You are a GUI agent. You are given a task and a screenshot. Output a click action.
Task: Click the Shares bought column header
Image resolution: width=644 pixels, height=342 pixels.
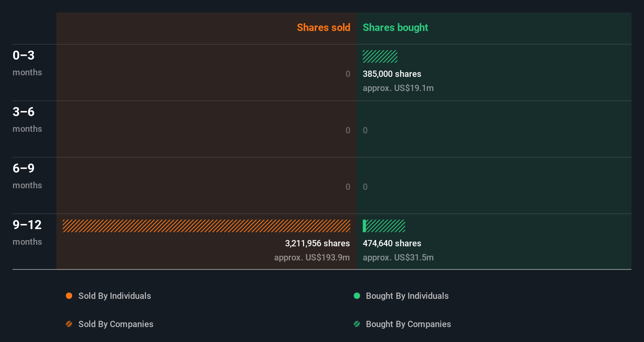tap(395, 27)
